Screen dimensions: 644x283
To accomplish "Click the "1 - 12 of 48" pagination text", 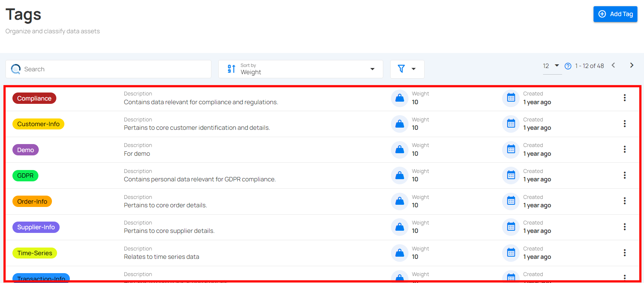I will tap(590, 66).
